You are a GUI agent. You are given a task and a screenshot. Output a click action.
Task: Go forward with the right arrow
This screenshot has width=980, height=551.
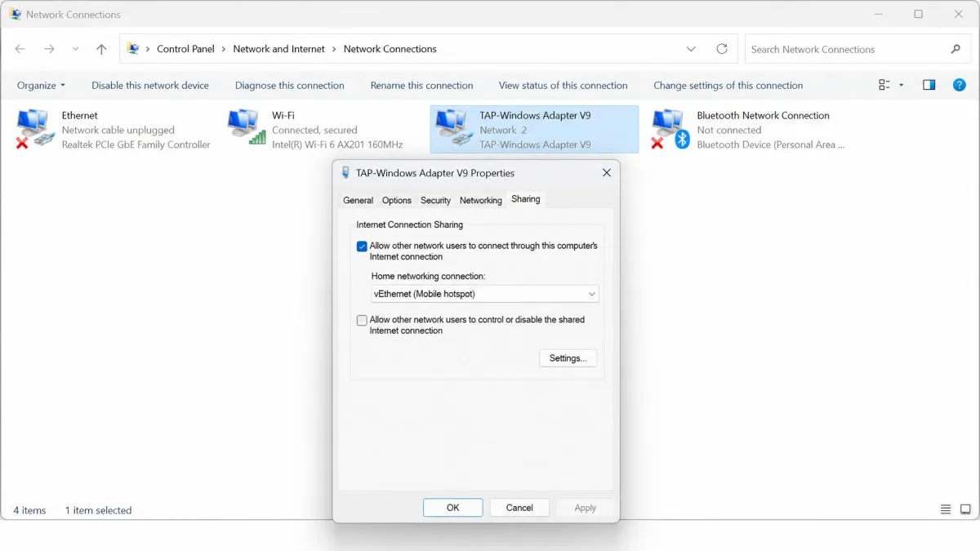coord(50,49)
